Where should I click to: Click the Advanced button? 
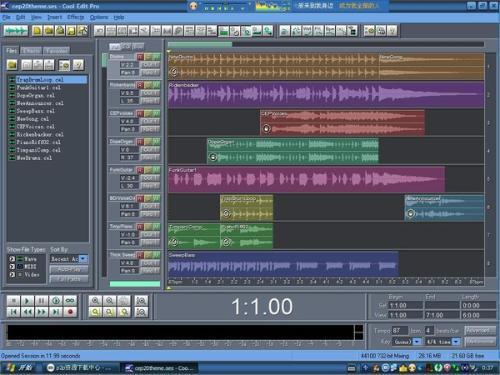pos(479,330)
